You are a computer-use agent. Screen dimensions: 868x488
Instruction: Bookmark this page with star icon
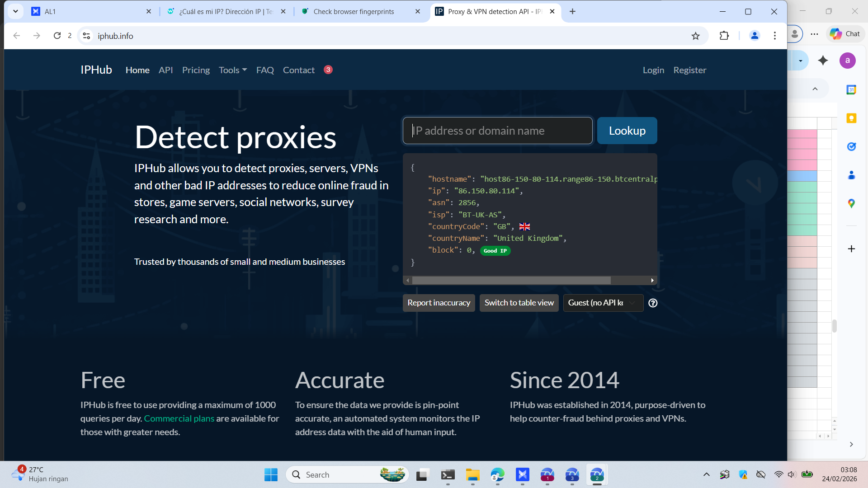(x=695, y=36)
